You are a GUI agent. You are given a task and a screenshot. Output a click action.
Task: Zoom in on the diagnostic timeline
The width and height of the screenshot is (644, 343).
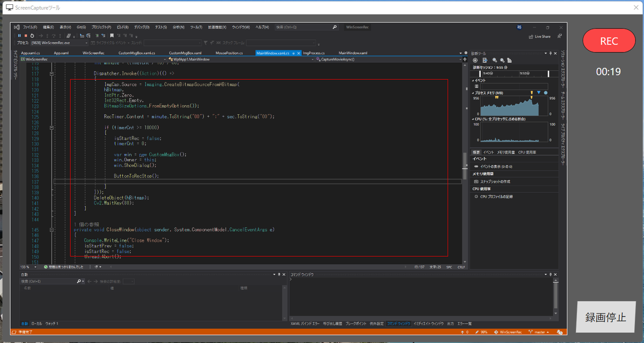pos(494,60)
